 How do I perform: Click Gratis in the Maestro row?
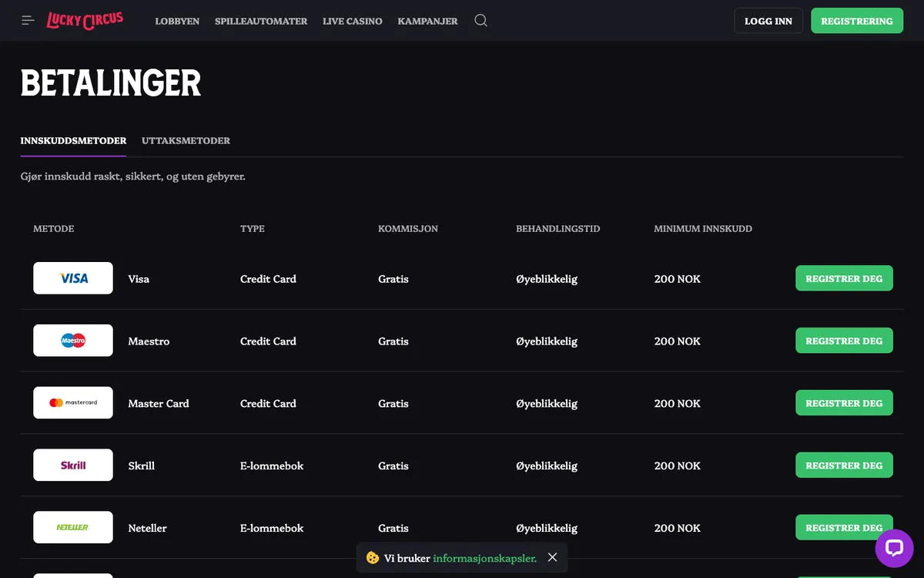[393, 341]
